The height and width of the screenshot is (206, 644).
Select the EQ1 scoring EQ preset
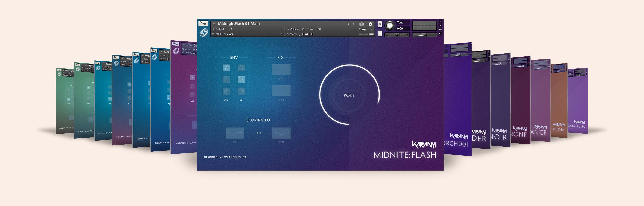click(235, 133)
